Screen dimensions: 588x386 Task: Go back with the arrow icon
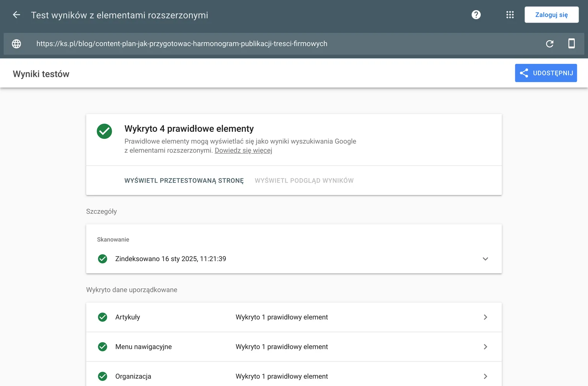point(17,15)
